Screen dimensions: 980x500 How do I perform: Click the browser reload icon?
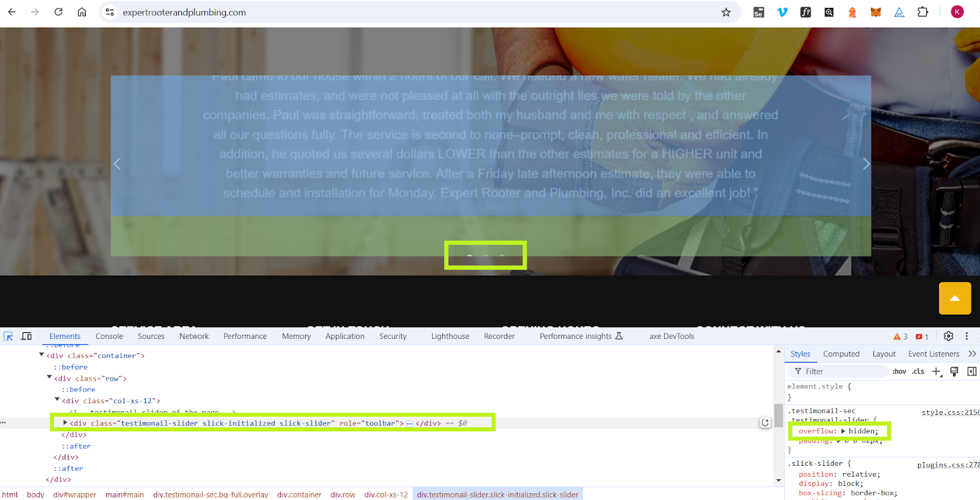[58, 12]
